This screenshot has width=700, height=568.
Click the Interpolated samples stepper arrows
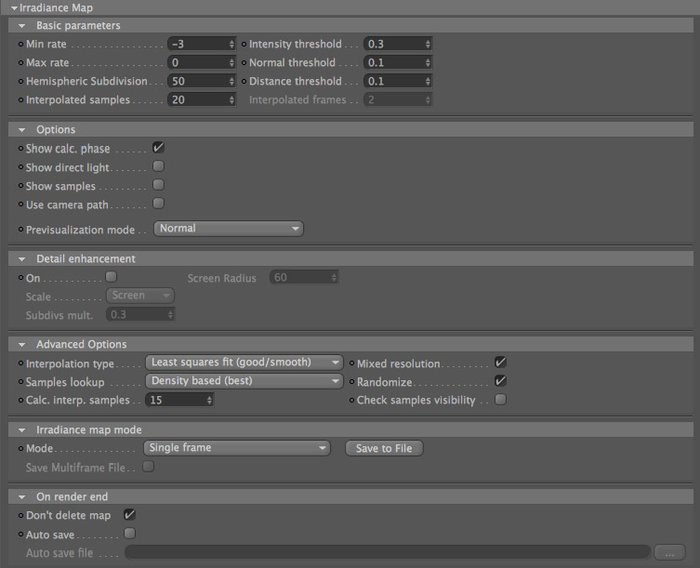tap(232, 100)
